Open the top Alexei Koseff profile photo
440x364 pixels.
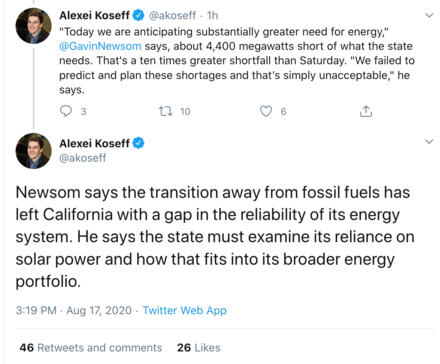click(x=34, y=26)
